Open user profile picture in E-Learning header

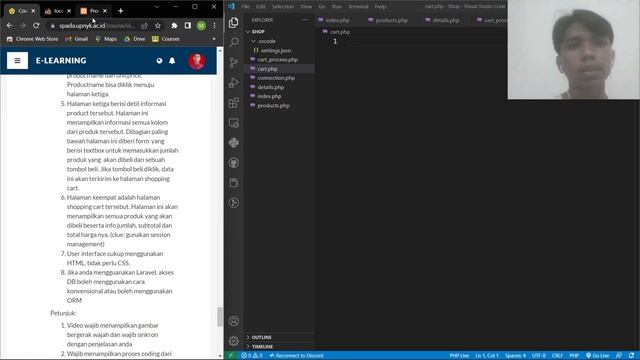[x=196, y=61]
